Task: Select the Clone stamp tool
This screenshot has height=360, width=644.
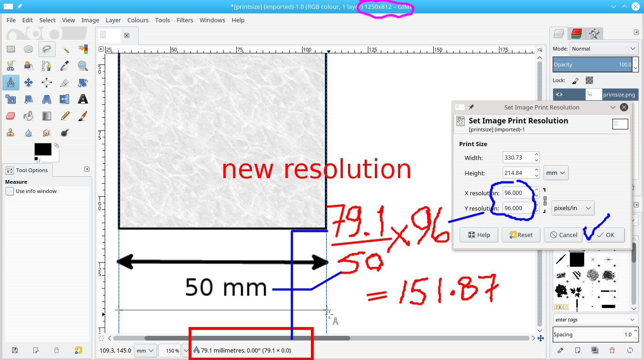Action: point(11,133)
